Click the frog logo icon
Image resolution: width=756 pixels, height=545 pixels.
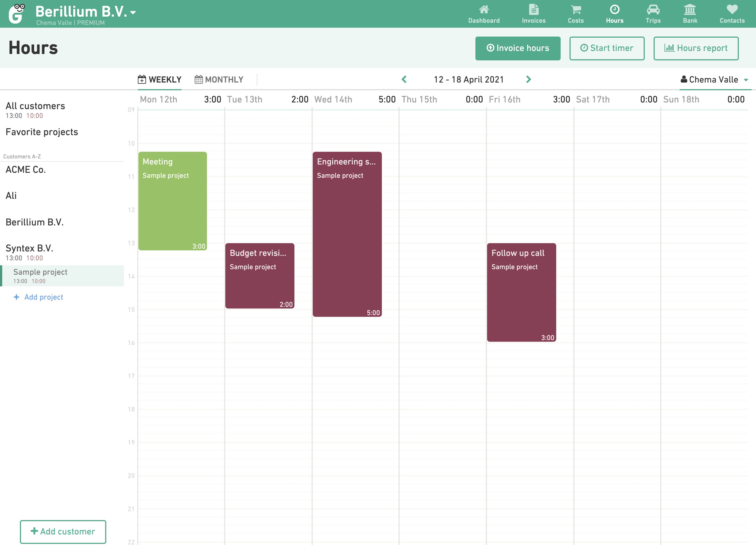point(17,14)
